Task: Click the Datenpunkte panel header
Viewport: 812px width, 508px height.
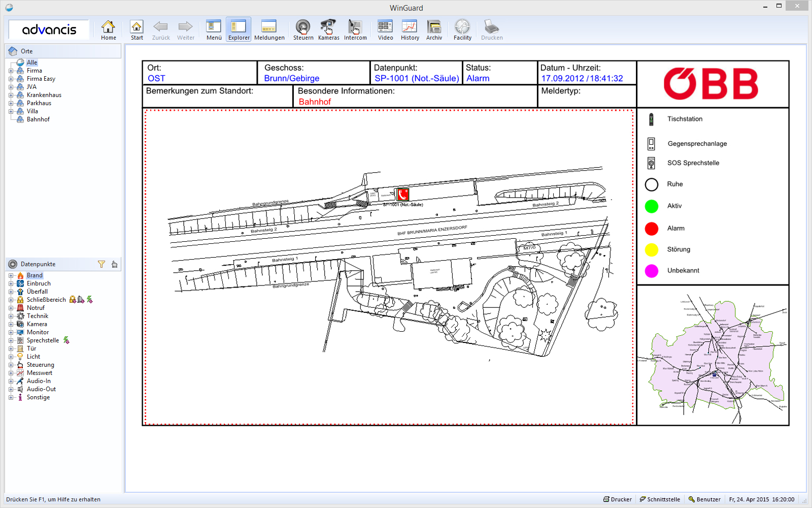Action: [63, 264]
